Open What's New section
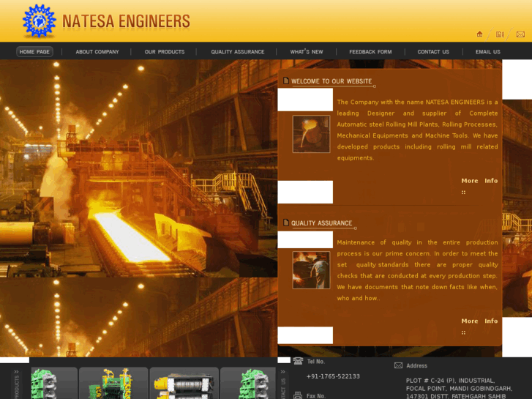The image size is (532, 399). coord(307,52)
